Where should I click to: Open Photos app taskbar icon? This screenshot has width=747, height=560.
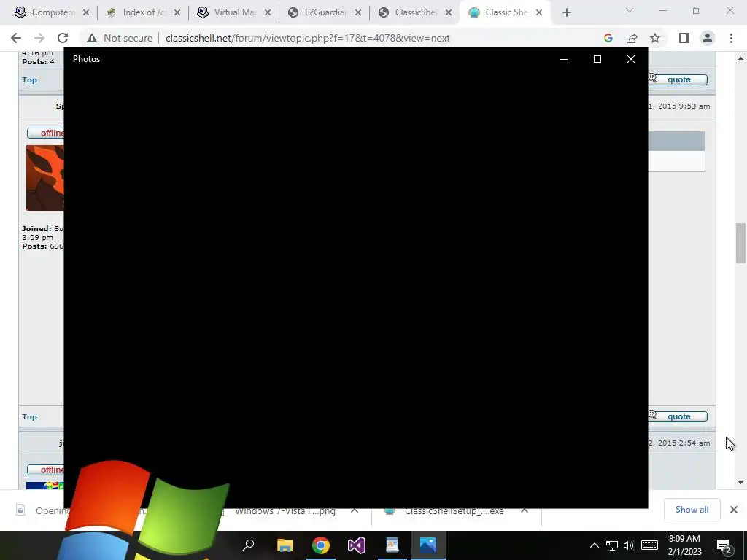click(427, 545)
